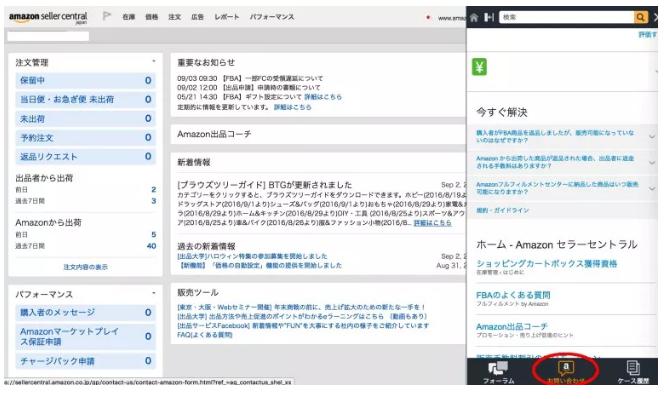Open 購入者のメッセージ row

(x=86, y=312)
